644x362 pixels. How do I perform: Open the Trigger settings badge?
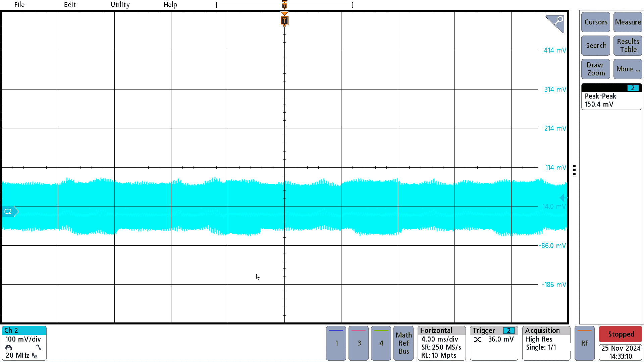[x=494, y=343]
